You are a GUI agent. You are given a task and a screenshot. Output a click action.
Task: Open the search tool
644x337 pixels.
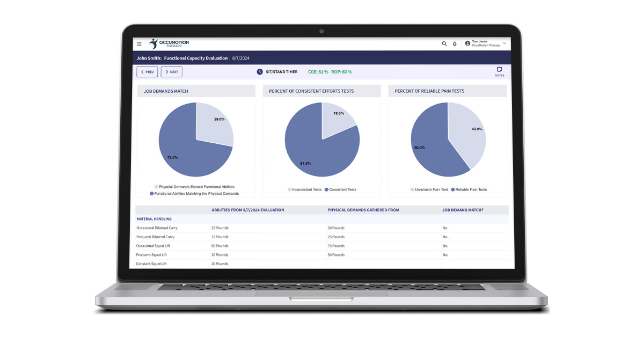444,43
